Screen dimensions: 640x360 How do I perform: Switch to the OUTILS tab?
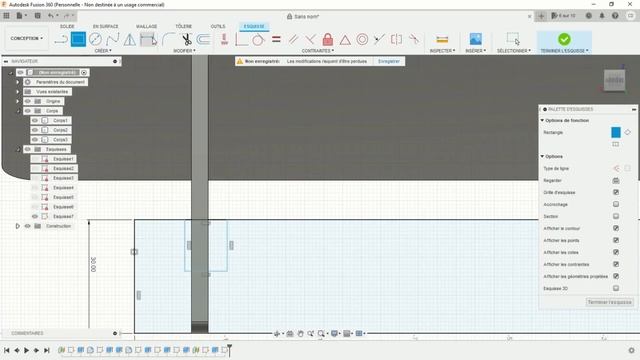pos(218,26)
